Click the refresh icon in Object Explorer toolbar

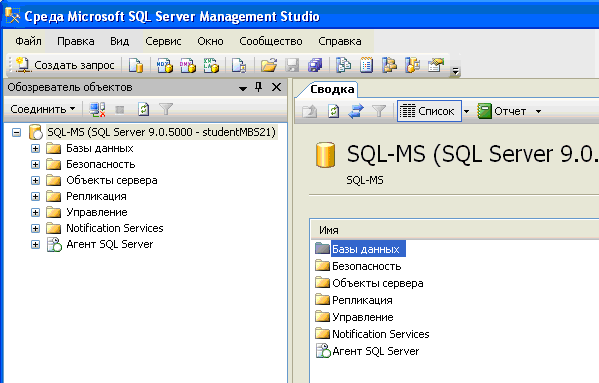click(x=143, y=110)
